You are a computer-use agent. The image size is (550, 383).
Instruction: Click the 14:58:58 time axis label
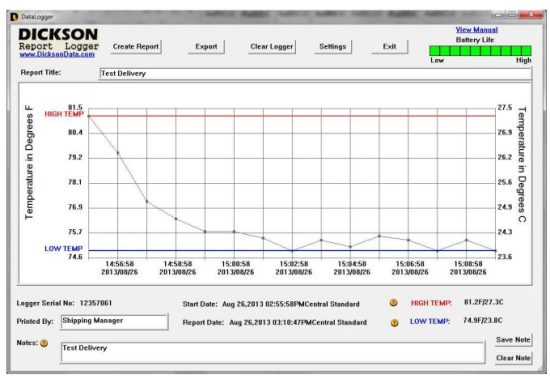(x=178, y=264)
